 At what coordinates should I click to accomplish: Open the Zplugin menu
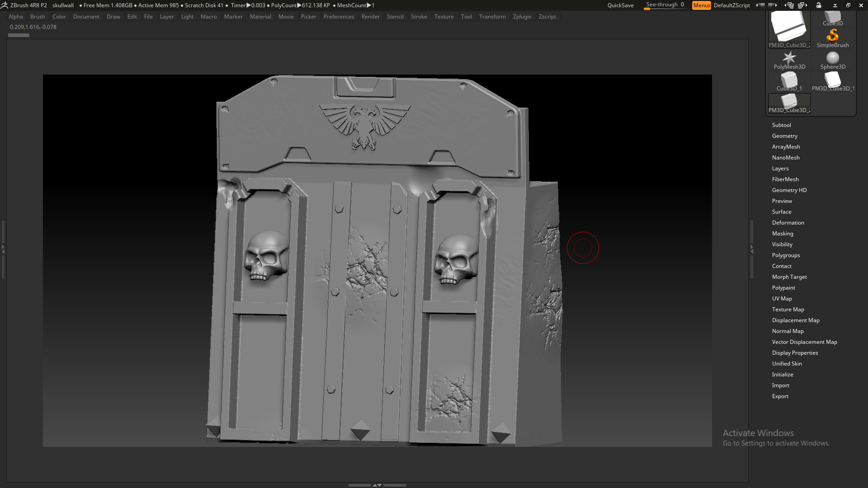click(522, 17)
